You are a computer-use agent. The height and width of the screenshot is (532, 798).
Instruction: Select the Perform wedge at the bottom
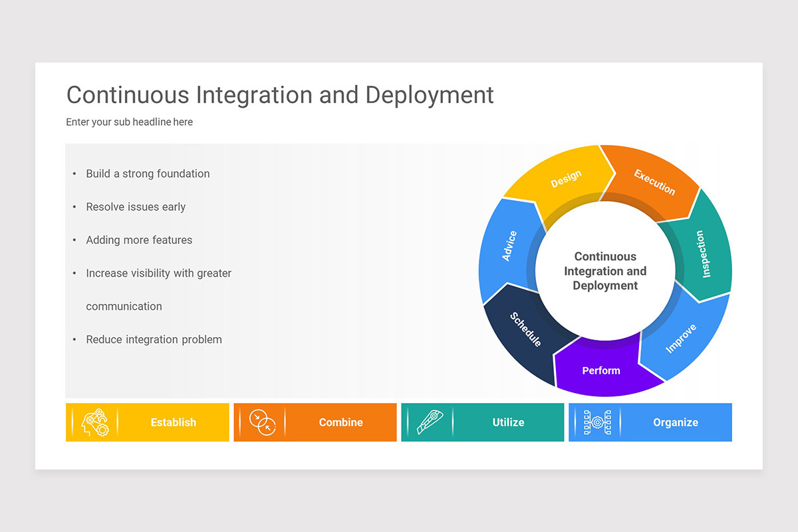601,370
